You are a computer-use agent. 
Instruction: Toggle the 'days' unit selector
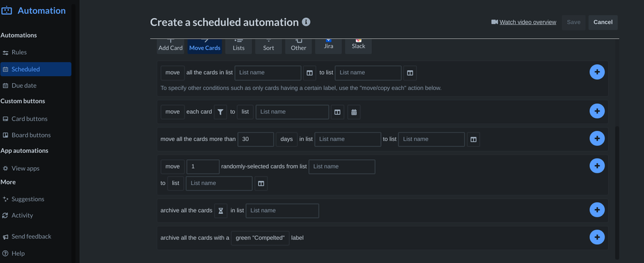(286, 139)
